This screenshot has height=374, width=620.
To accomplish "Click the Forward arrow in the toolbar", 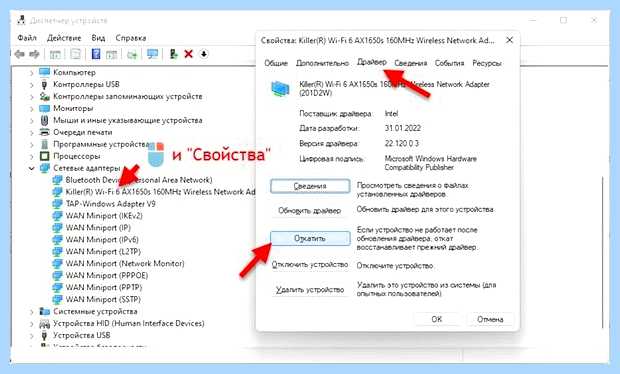I will pyautogui.click(x=34, y=54).
